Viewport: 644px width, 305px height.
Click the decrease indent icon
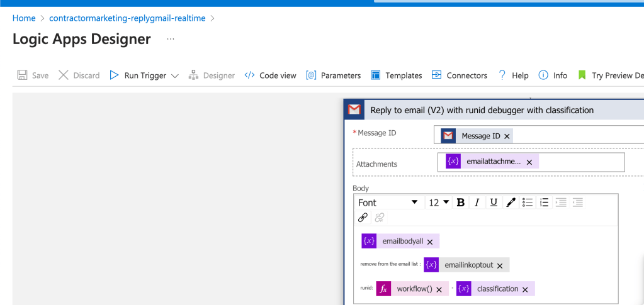[577, 202]
